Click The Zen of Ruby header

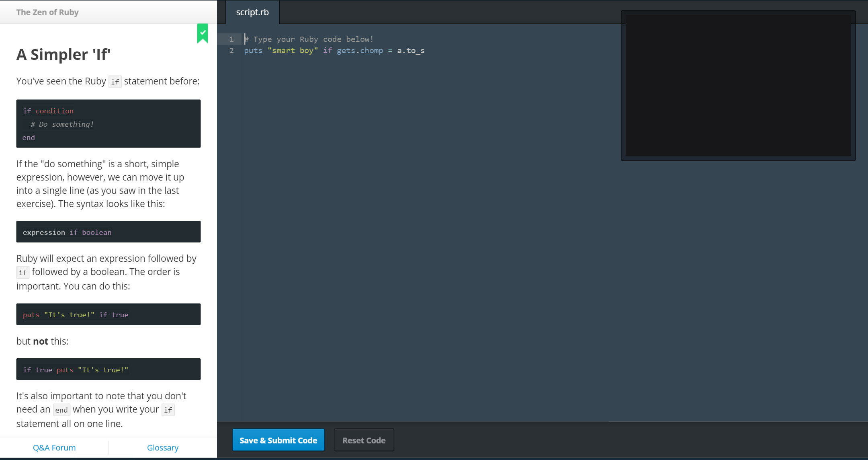(x=47, y=12)
